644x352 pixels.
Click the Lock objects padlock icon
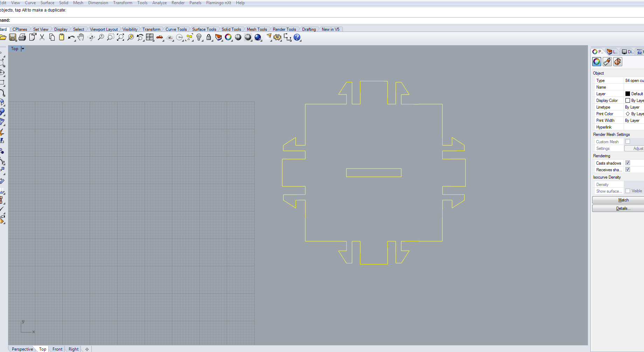point(209,37)
